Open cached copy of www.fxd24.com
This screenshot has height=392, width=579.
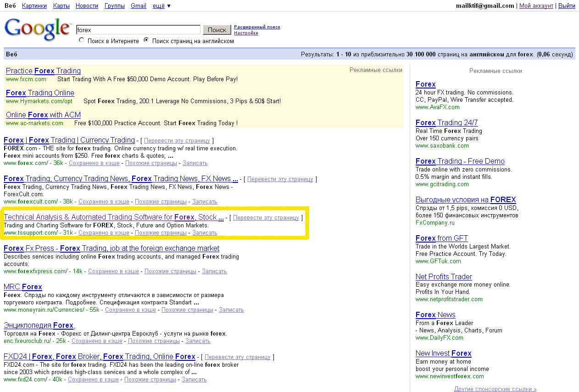point(93,380)
